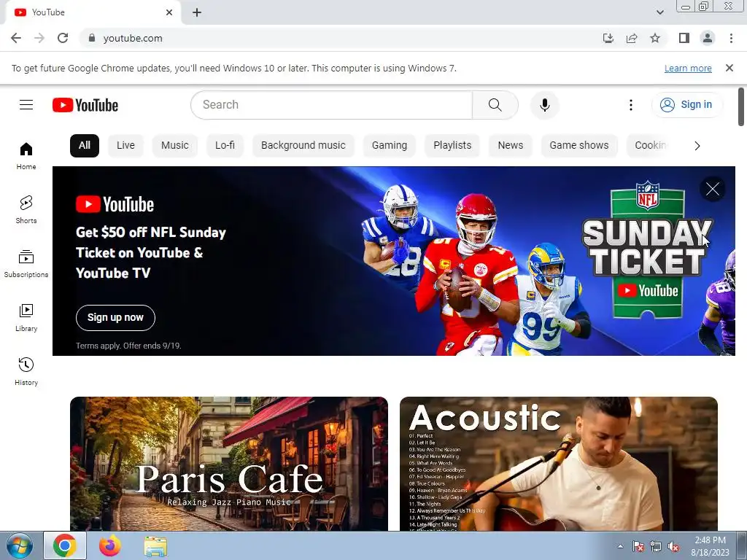Viewport: 747px width, 560px height.
Task: Click into the YouTube Search field
Action: pyautogui.click(x=331, y=105)
